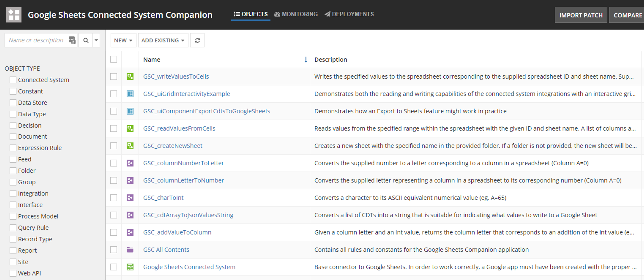Click the Google Sheets Connected System icon
644x280 pixels.
pos(130,267)
